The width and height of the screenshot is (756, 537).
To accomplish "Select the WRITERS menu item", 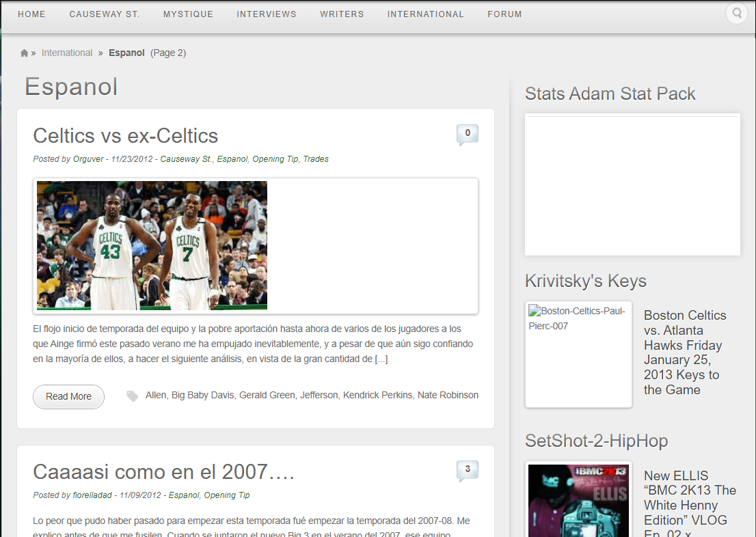I will tap(342, 14).
